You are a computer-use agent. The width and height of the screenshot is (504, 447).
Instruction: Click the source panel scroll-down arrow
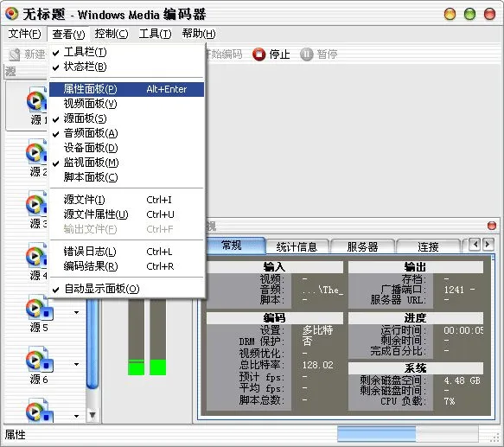pyautogui.click(x=93, y=415)
